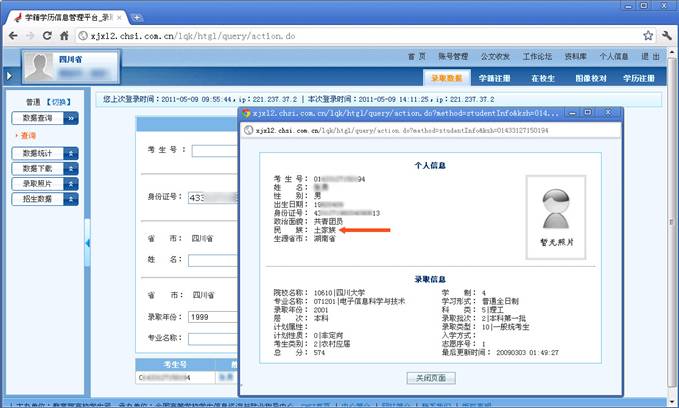Open the wrench settings menu
The width and height of the screenshot is (679, 408).
pos(663,36)
